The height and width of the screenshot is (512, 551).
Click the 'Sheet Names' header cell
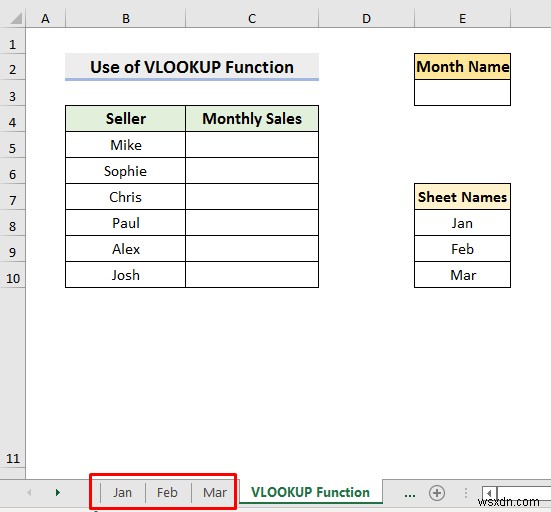point(462,197)
